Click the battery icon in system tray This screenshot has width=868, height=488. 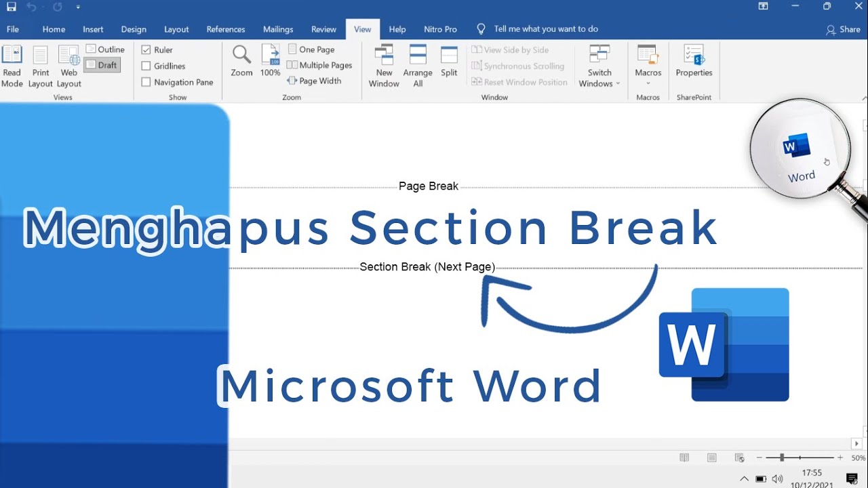(761, 479)
